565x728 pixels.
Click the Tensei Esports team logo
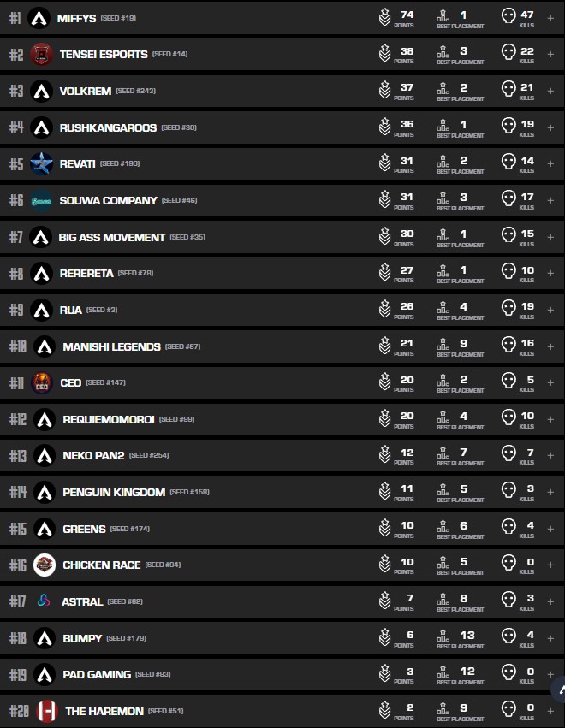point(41,54)
